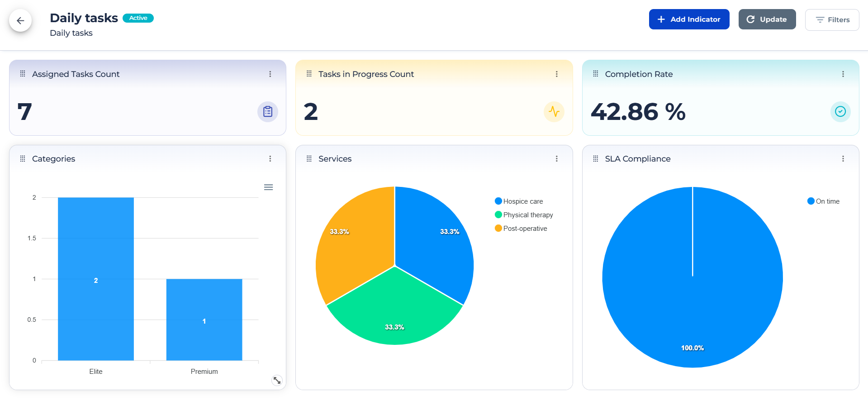Click the Services card drag handle
This screenshot has height=401, width=868.
[309, 159]
